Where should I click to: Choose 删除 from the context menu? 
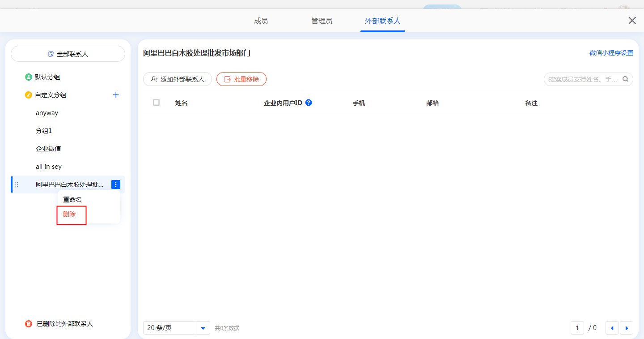coord(69,214)
